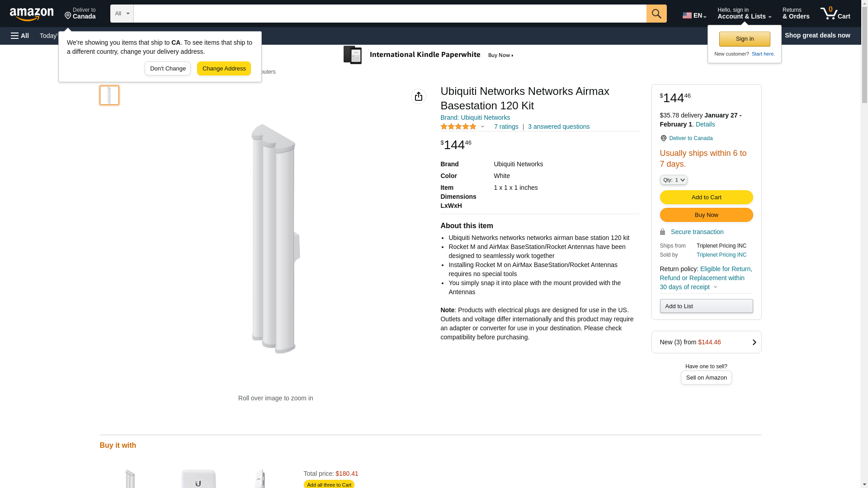
Task: Click the yellow Add to Cart button
Action: click(706, 197)
